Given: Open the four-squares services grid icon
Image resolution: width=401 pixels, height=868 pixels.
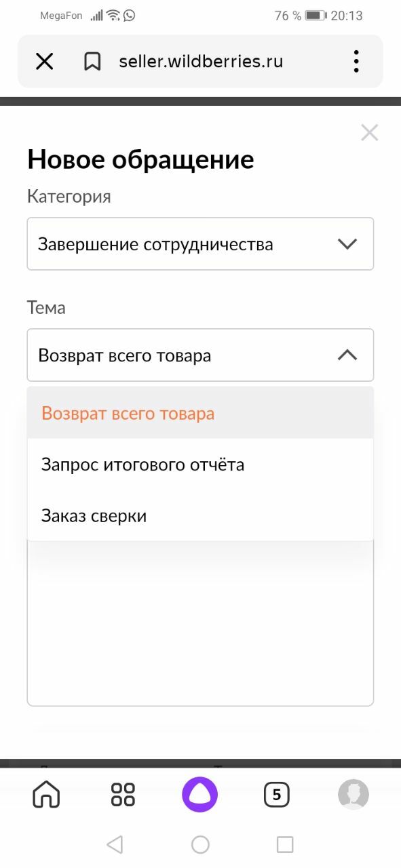Looking at the screenshot, I should point(123,794).
